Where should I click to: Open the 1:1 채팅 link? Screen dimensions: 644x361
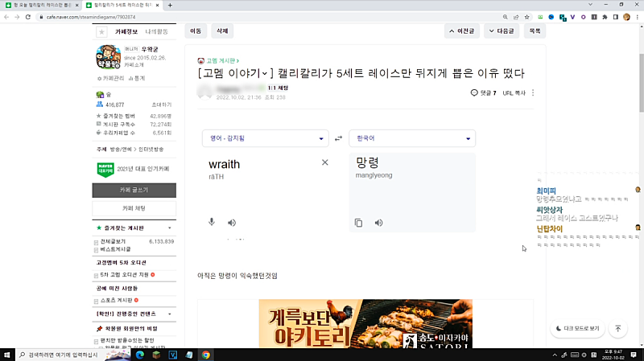click(278, 88)
